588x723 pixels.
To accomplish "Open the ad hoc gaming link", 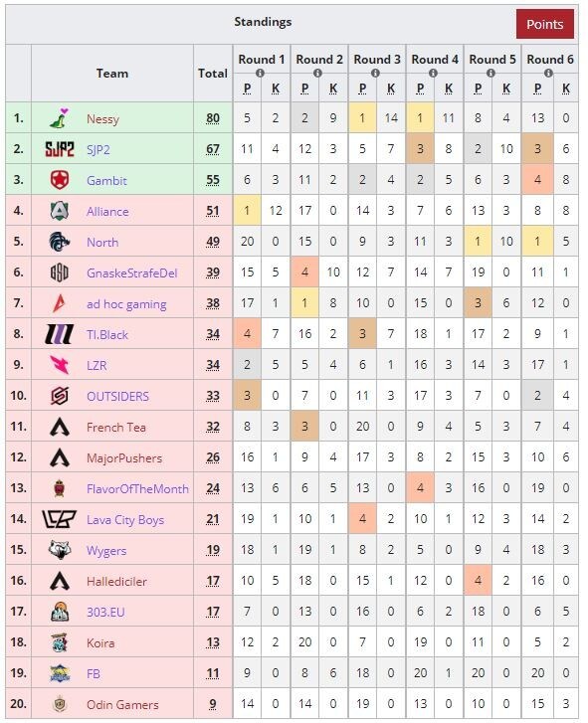I will pos(126,304).
